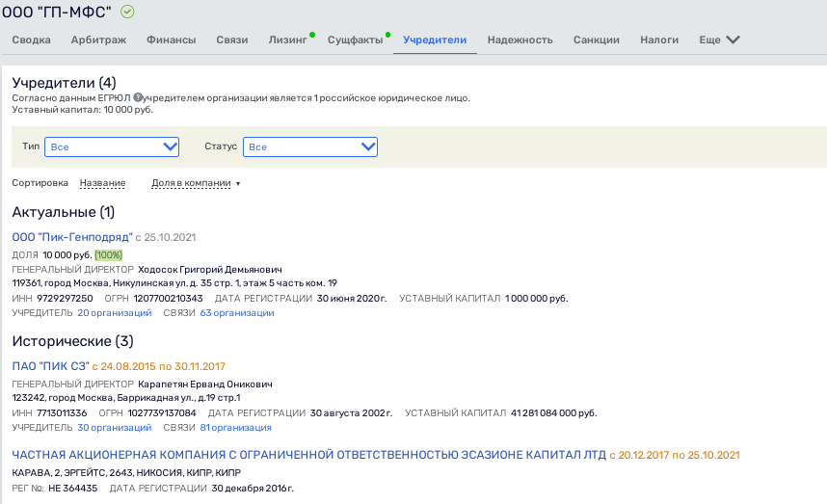
Task: Sort founders by Доля в компании
Action: point(191,183)
